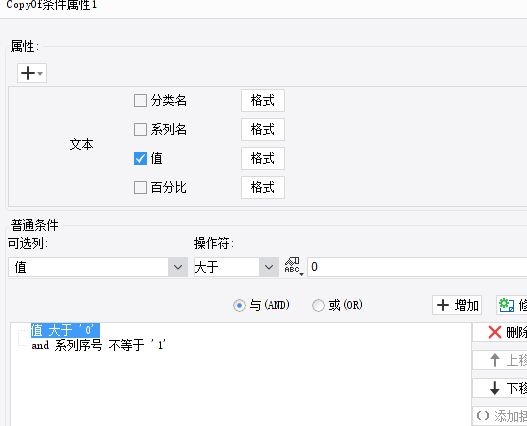Open 格式 button for 百分比

click(263, 187)
